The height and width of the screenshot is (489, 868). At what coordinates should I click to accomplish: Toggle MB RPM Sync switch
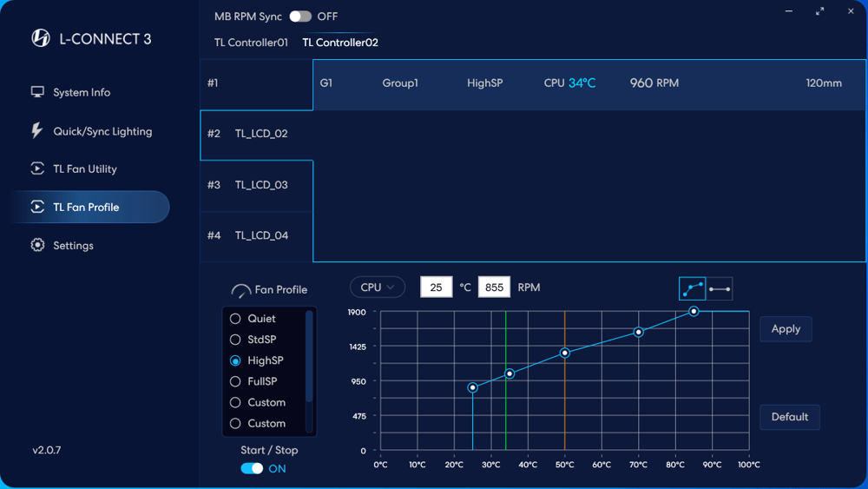click(300, 17)
